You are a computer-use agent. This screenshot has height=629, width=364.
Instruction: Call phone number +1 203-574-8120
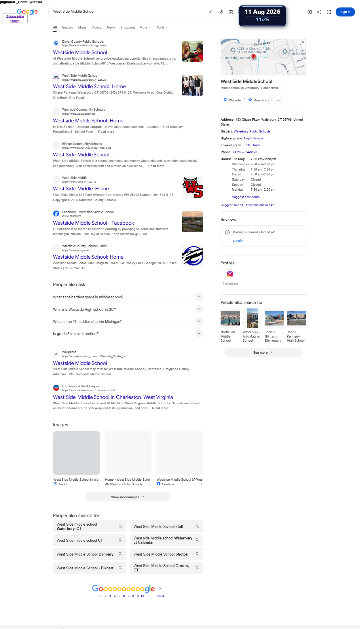click(245, 152)
